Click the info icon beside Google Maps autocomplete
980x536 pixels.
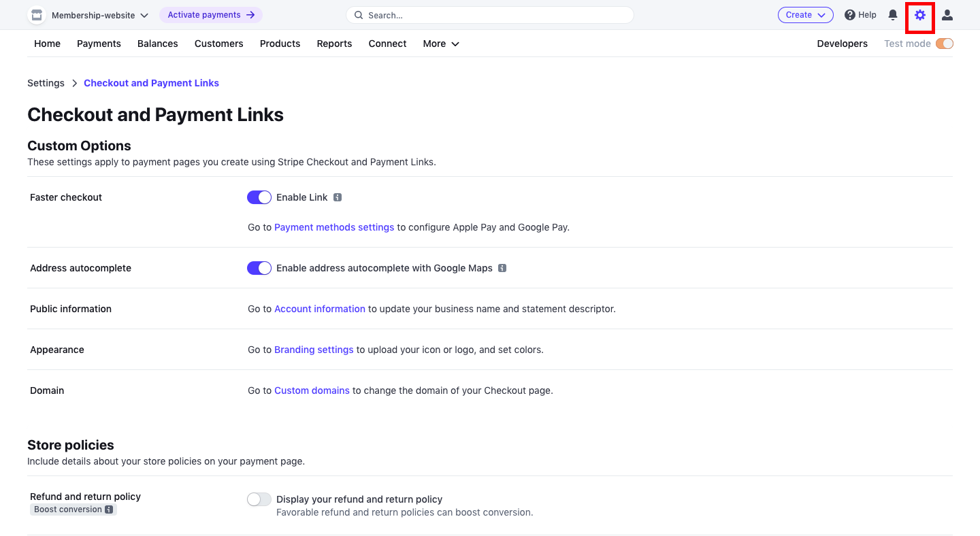[502, 268]
